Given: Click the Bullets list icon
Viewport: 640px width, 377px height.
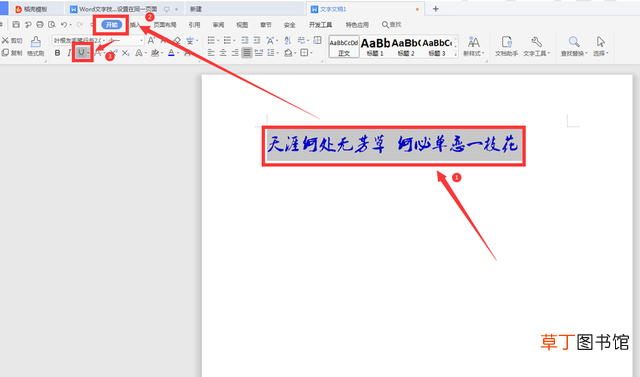Looking at the screenshot, I should pos(211,40).
